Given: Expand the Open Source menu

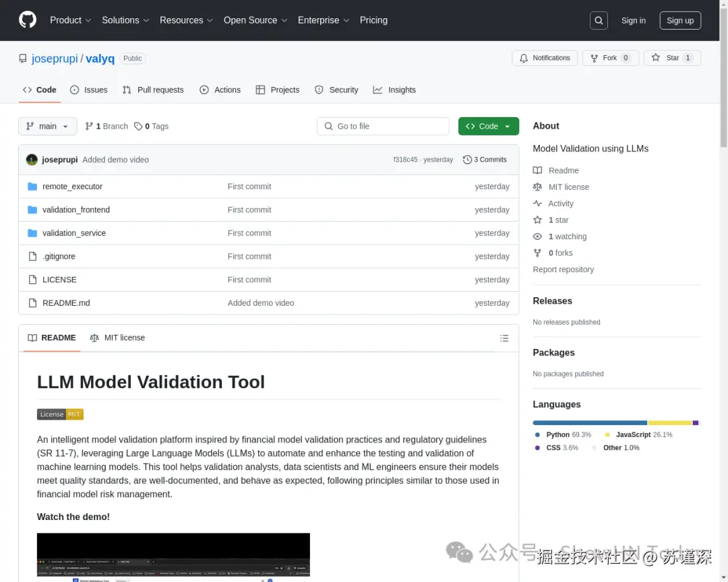Looking at the screenshot, I should coord(255,20).
